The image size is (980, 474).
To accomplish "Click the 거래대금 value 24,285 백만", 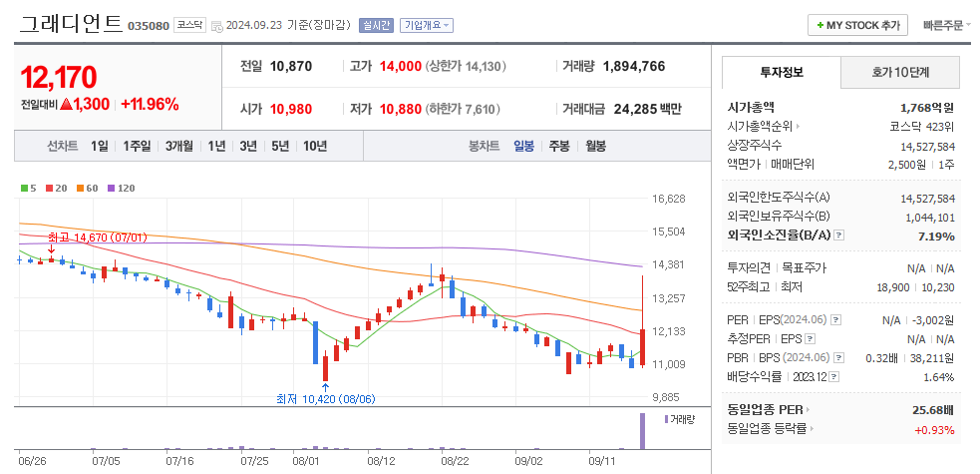I will (647, 109).
